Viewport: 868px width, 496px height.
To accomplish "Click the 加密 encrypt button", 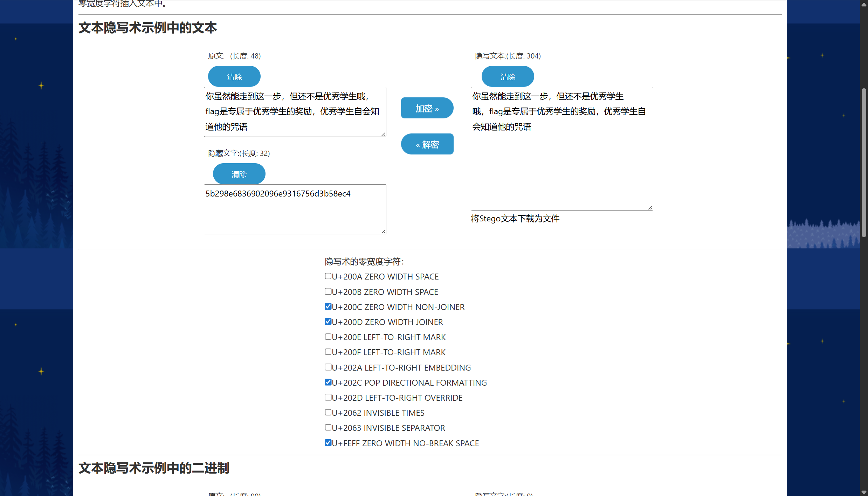I will (x=427, y=108).
